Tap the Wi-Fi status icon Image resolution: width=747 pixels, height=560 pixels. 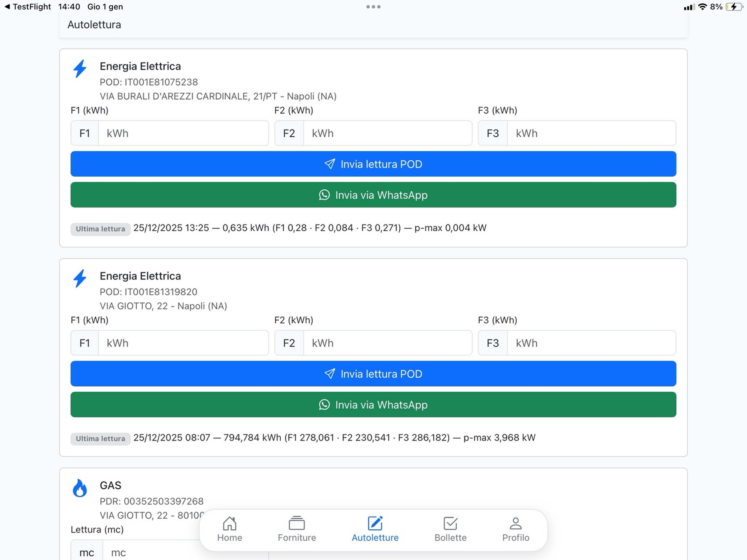702,7
